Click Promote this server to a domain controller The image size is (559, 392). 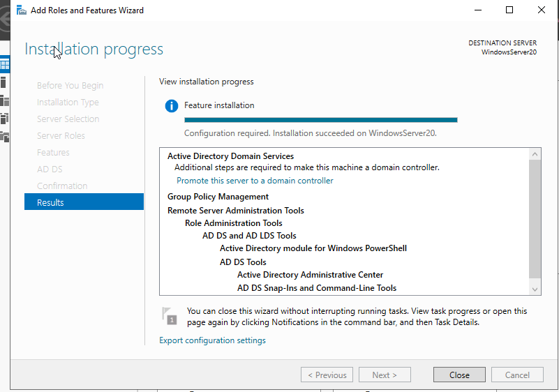click(255, 181)
